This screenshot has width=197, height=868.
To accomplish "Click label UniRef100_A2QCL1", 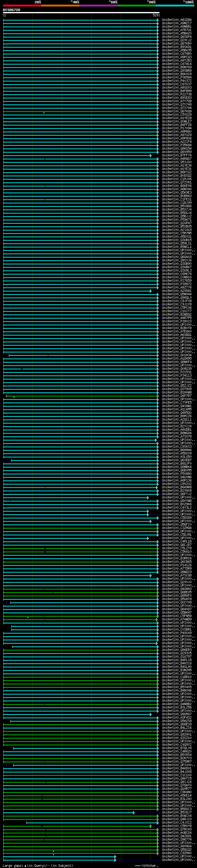I will pos(176,419).
